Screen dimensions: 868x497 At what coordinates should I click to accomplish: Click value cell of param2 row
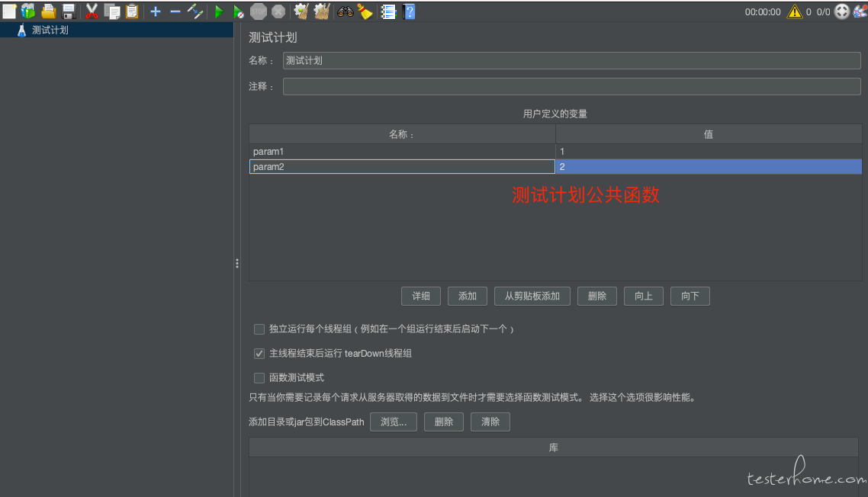(709, 167)
